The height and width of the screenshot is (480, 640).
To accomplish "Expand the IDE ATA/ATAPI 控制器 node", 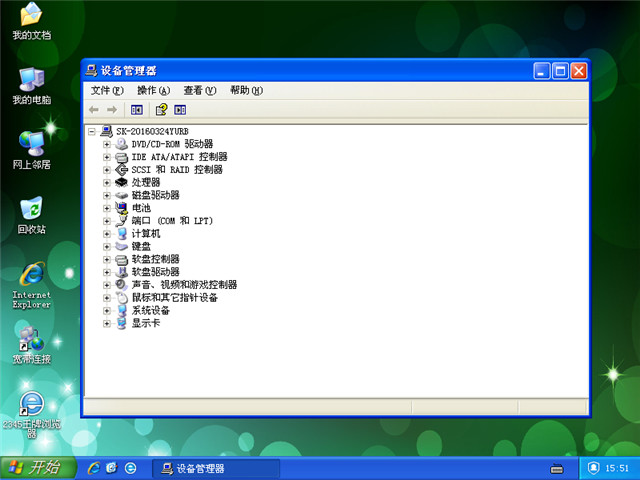I will pos(107,157).
